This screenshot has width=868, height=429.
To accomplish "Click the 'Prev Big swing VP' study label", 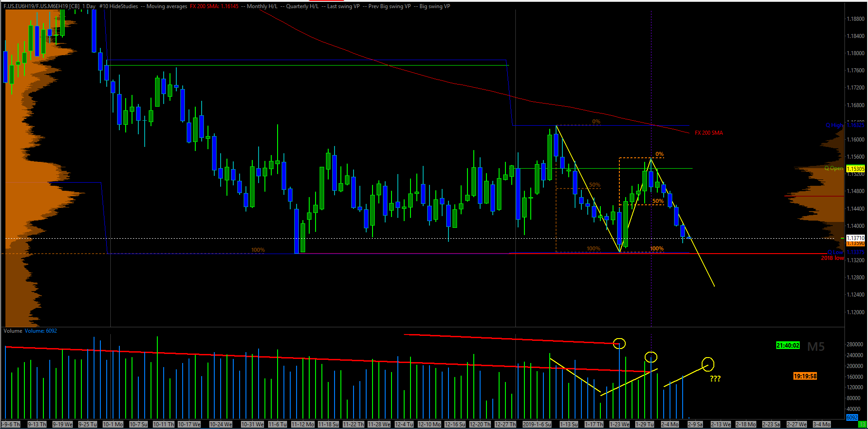I will 390,6.
